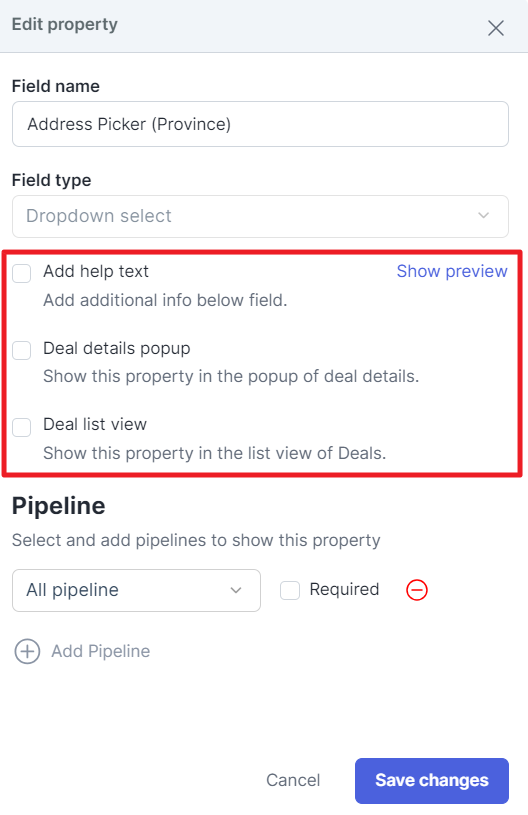Check the Deal list view checkbox

(x=22, y=427)
